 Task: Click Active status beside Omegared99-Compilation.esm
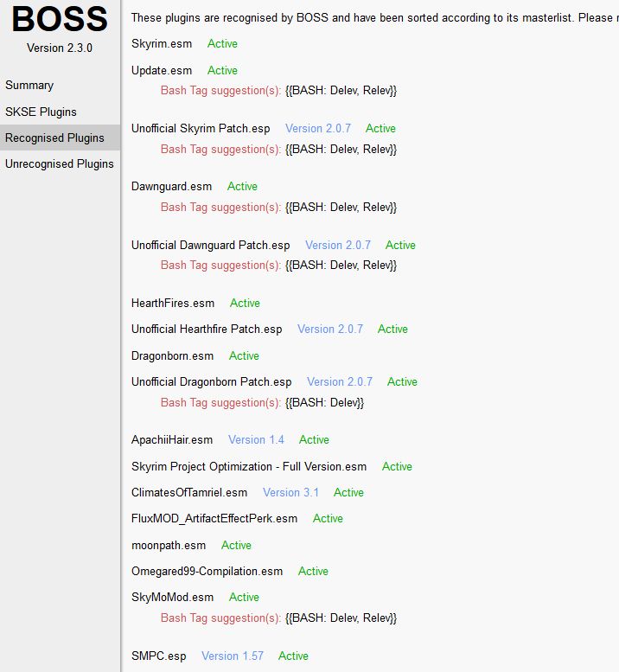click(x=313, y=572)
